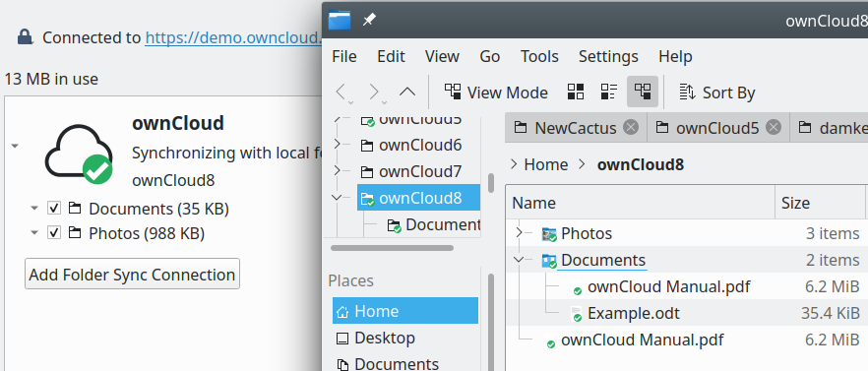Click Add Folder Sync Connection button

click(x=132, y=275)
